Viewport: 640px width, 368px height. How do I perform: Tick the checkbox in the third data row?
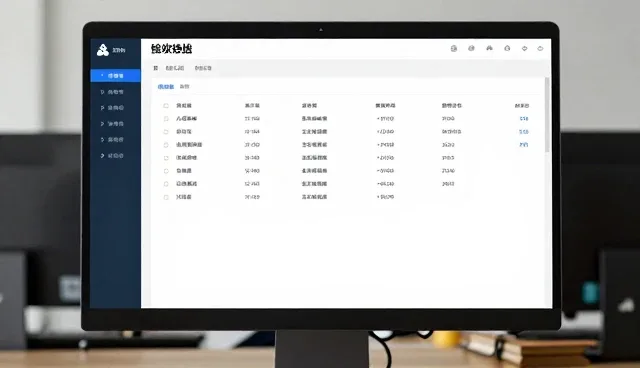coord(166,145)
